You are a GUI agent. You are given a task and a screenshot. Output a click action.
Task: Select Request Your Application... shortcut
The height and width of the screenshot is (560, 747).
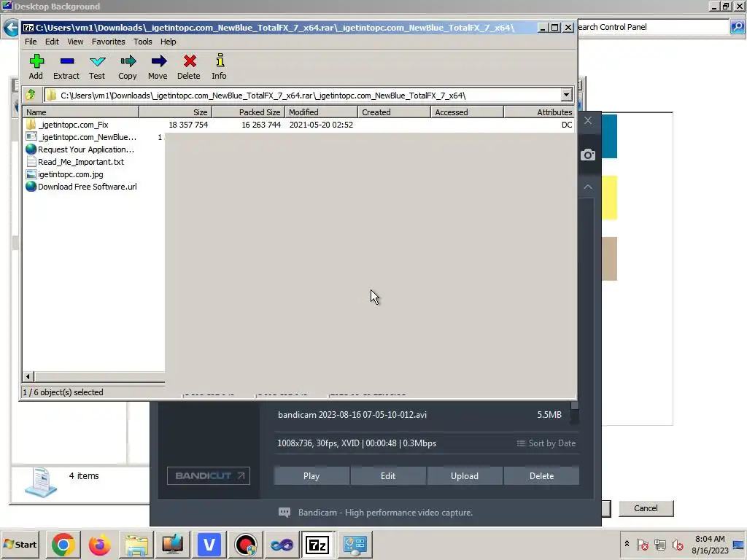click(80, 149)
